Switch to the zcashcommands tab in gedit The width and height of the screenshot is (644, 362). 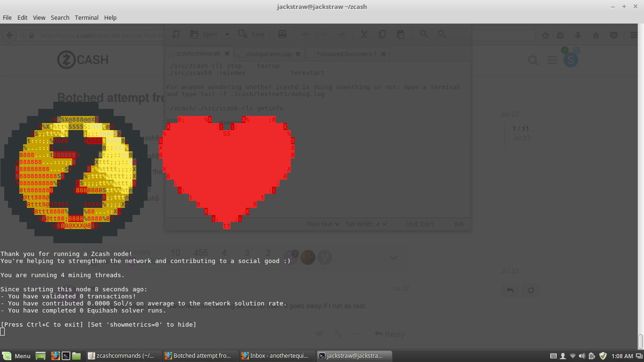[x=198, y=54]
